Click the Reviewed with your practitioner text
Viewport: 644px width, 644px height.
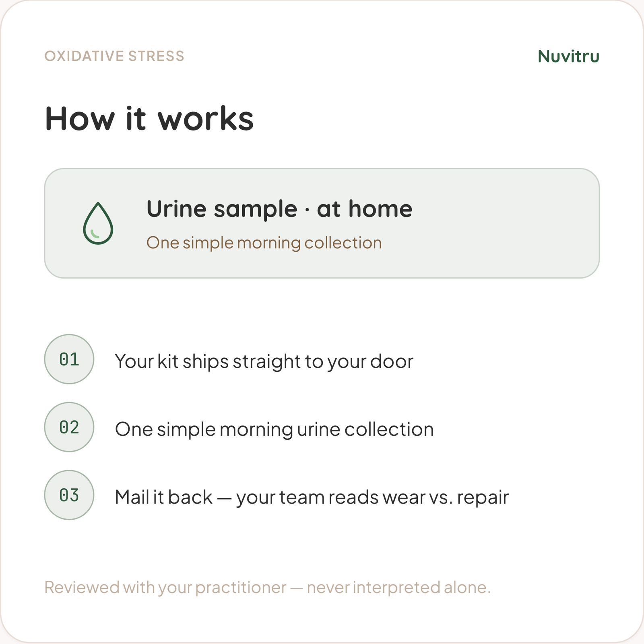[x=165, y=588]
